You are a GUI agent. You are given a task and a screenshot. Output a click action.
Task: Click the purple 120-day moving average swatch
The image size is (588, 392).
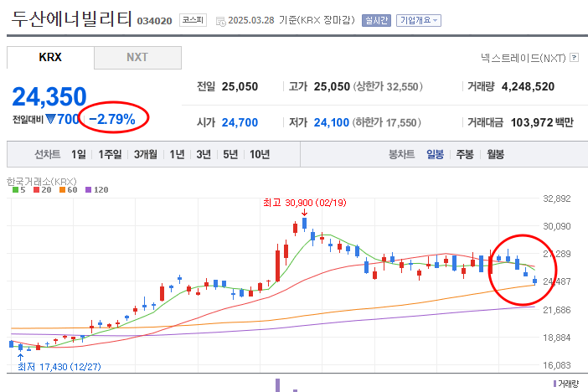coord(89,190)
